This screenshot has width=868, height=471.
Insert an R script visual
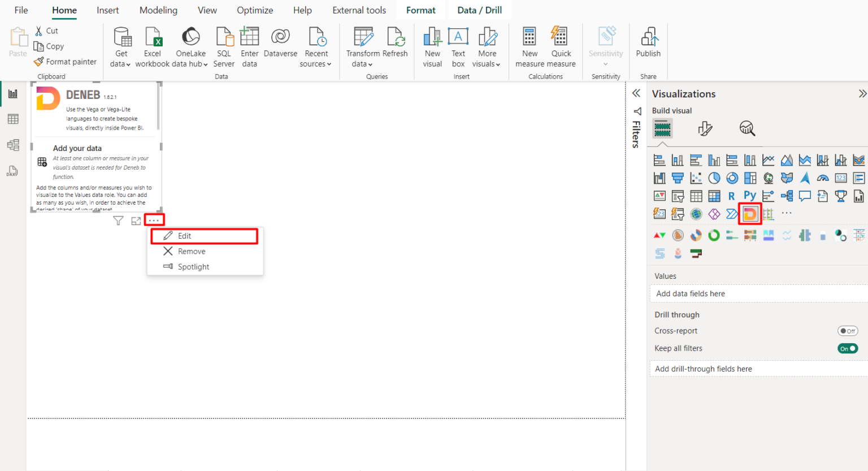click(732, 196)
